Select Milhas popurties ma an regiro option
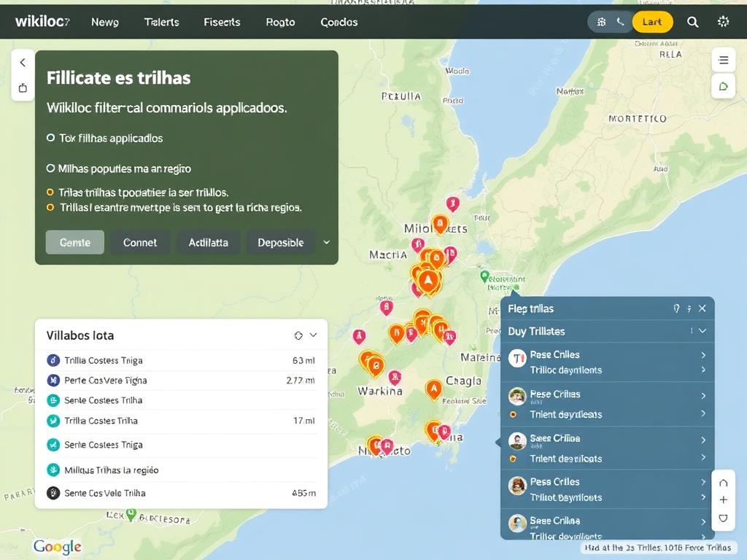747x560 pixels. [x=50, y=168]
